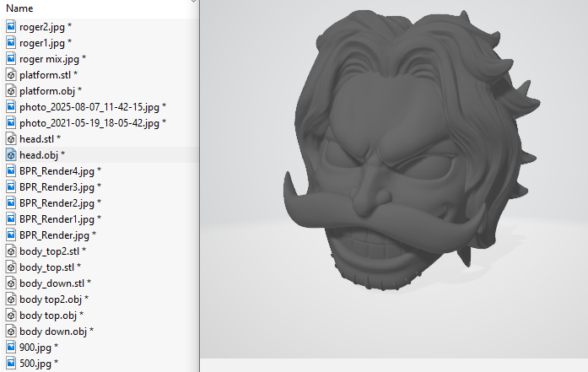Click the image icon of BPR_Render2.jpg
The width and height of the screenshot is (588, 372).
11,203
